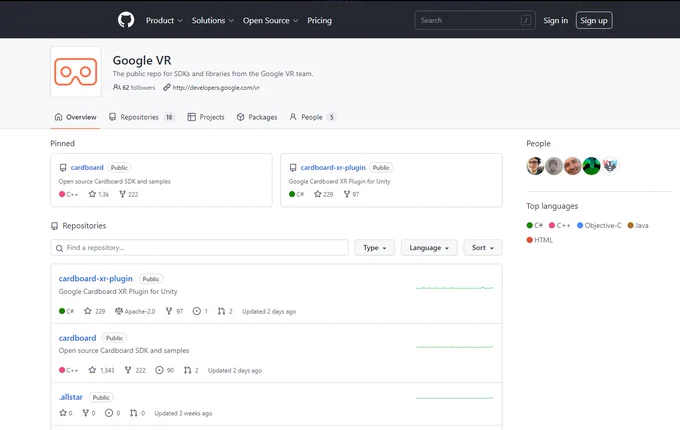Open the third member avatar under People

572,166
